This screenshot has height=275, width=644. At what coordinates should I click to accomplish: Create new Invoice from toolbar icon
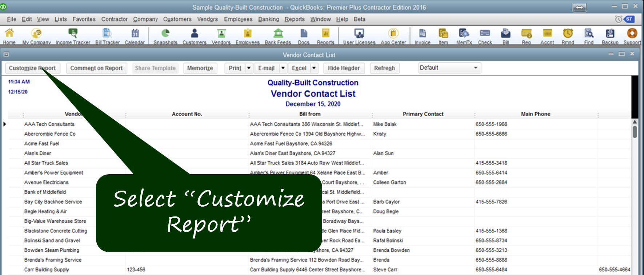pos(423,36)
